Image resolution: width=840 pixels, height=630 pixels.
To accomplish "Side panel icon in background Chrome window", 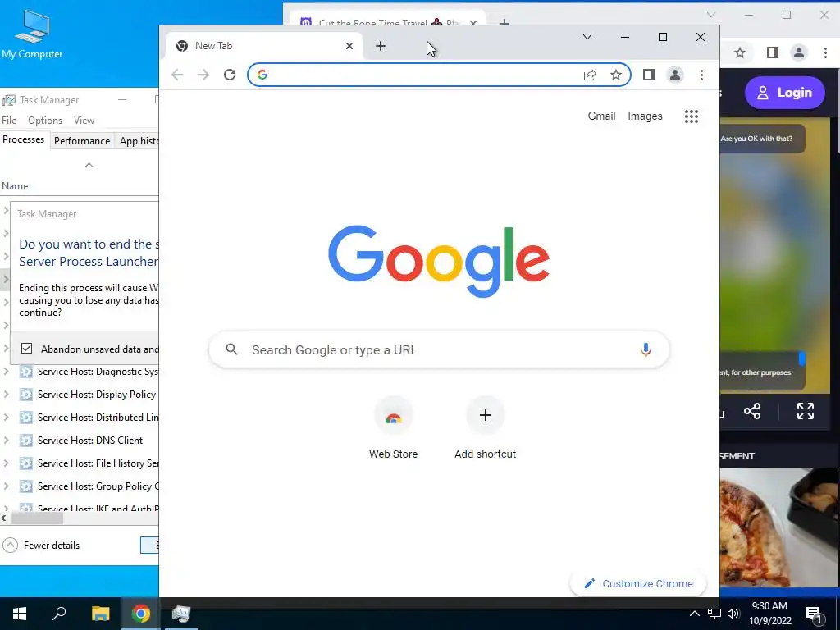I will (773, 52).
